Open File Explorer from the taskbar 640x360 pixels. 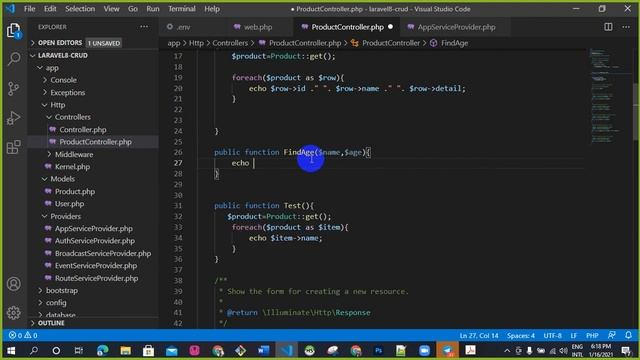click(125, 351)
